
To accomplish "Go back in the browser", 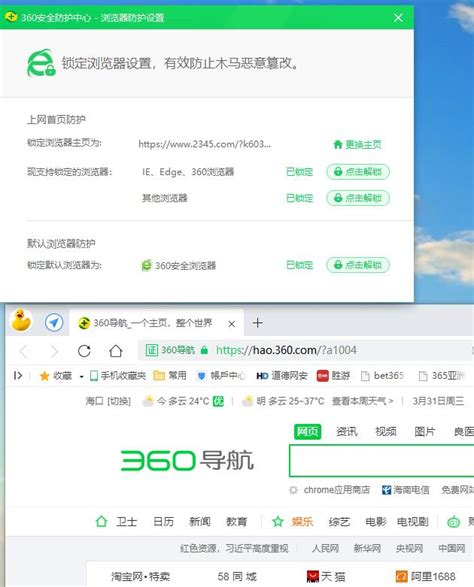I will click(23, 351).
